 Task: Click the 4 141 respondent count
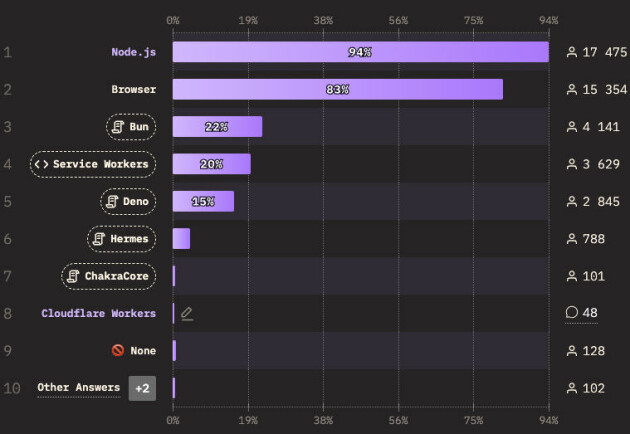[x=601, y=127]
